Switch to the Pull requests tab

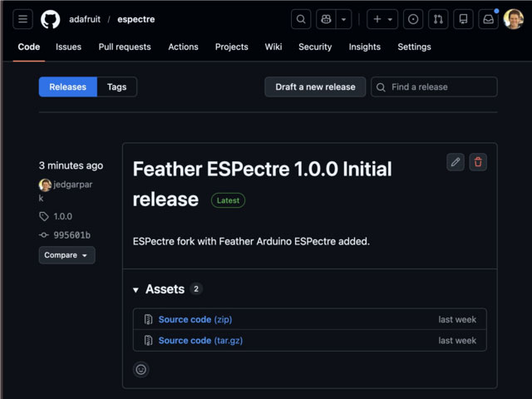[125, 47]
